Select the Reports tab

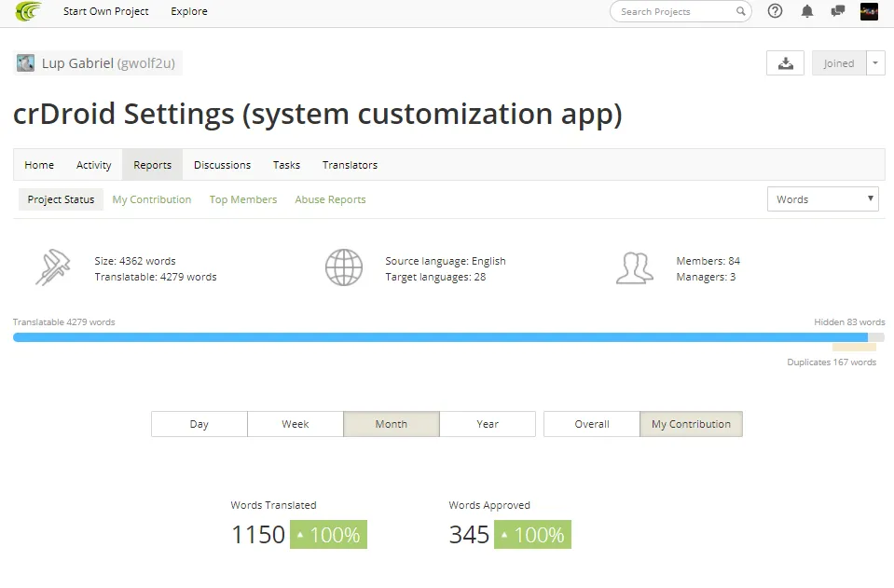pos(152,165)
